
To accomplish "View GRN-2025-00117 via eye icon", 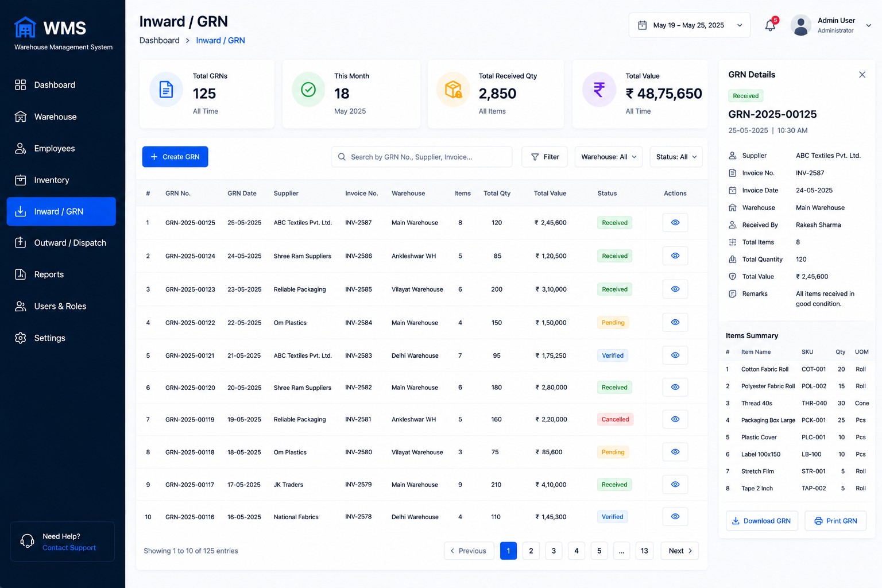I will pos(675,484).
